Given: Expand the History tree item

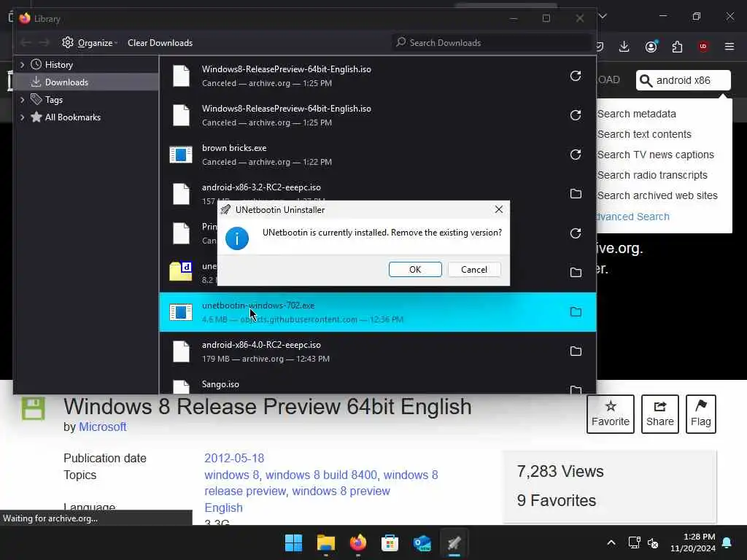Looking at the screenshot, I should coord(22,65).
